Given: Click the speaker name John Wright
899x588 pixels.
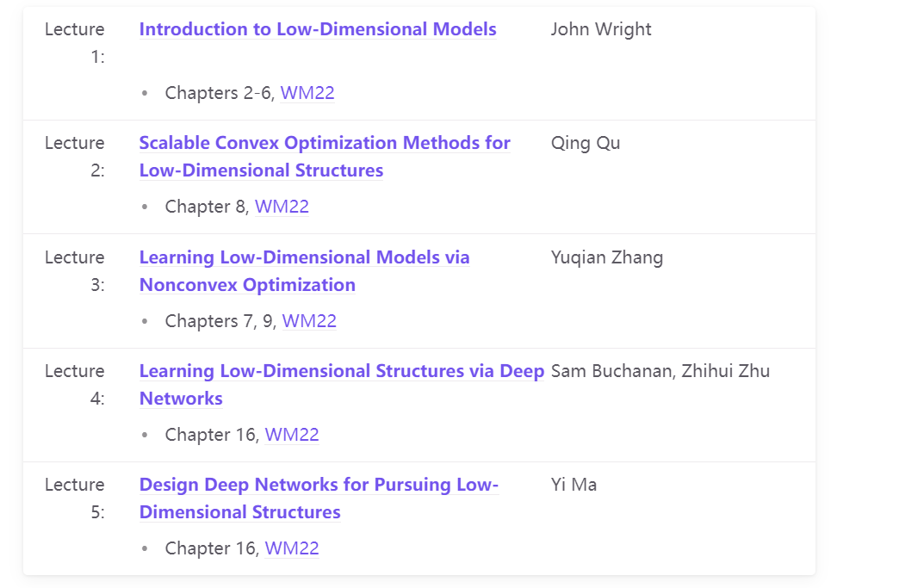Looking at the screenshot, I should 601,29.
